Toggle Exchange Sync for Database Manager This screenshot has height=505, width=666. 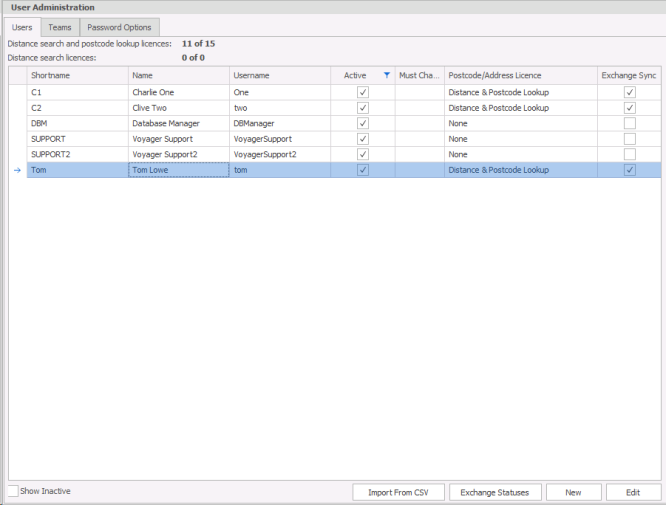(x=629, y=123)
